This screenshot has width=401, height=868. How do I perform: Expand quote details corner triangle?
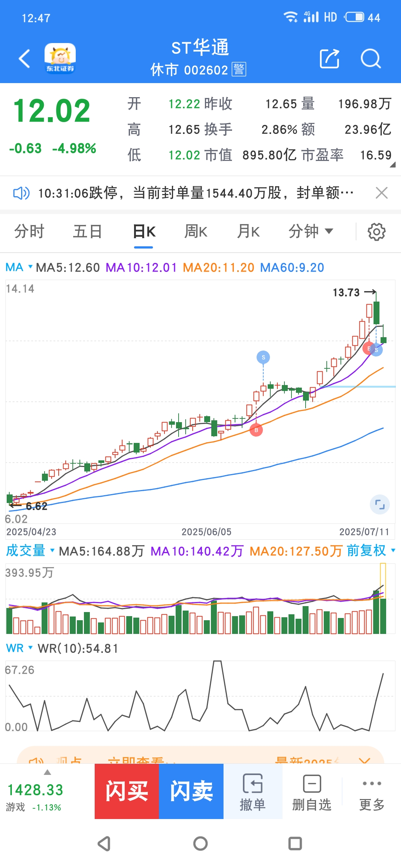[x=392, y=165]
